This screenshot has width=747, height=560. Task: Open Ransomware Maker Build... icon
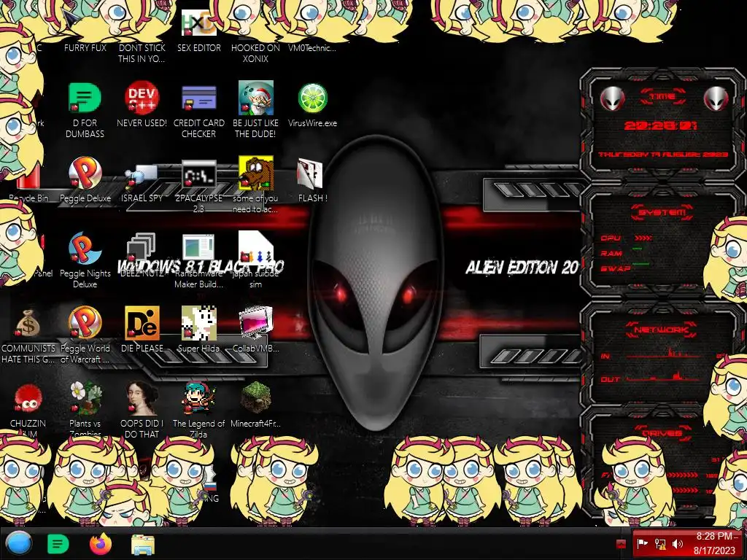tap(198, 248)
